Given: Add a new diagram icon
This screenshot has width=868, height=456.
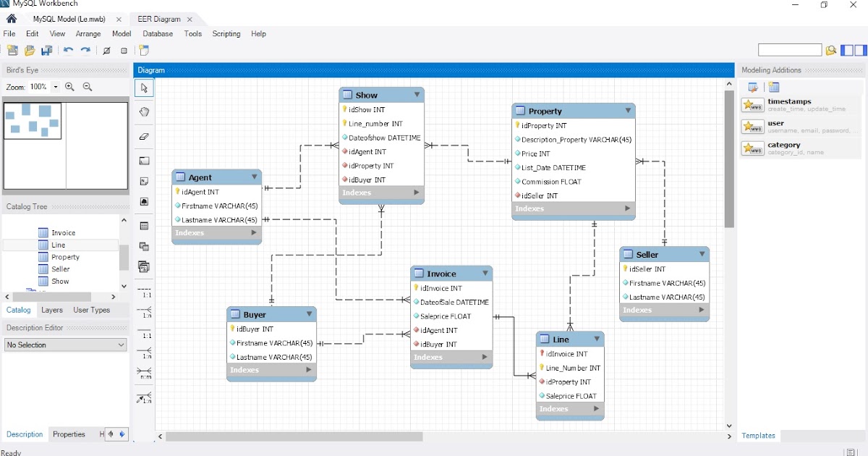Looking at the screenshot, I should pyautogui.click(x=144, y=51).
